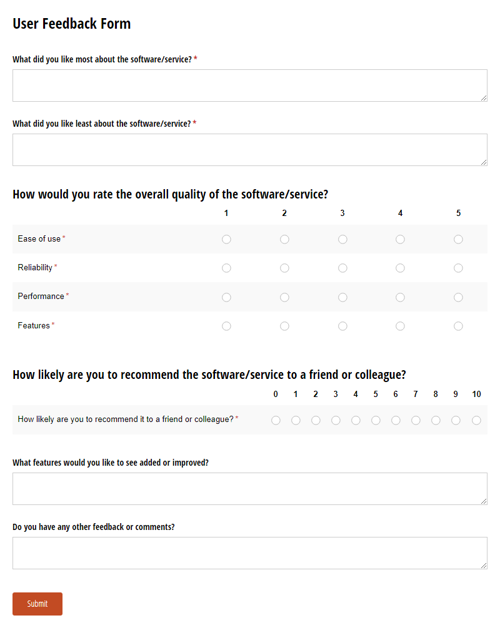Screen dimensions: 500x628
Task: Select rating 5 for Performance
Action: tap(458, 297)
